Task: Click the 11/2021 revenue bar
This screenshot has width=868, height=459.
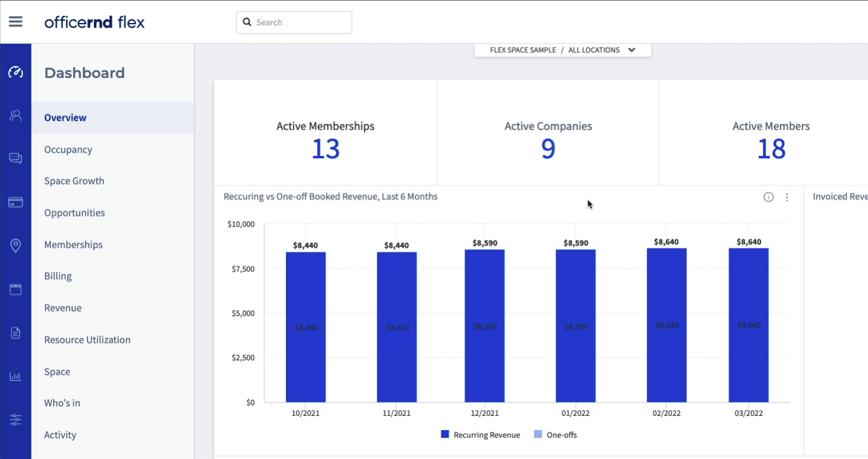Action: coord(397,327)
